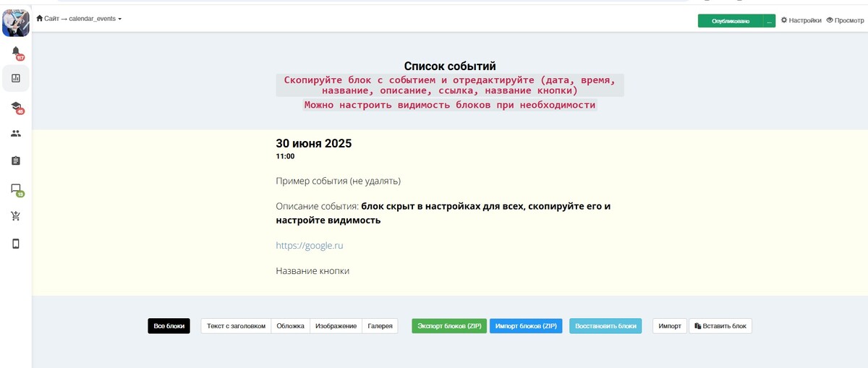Open the users group sidebar icon
This screenshot has width=868, height=368.
16,134
